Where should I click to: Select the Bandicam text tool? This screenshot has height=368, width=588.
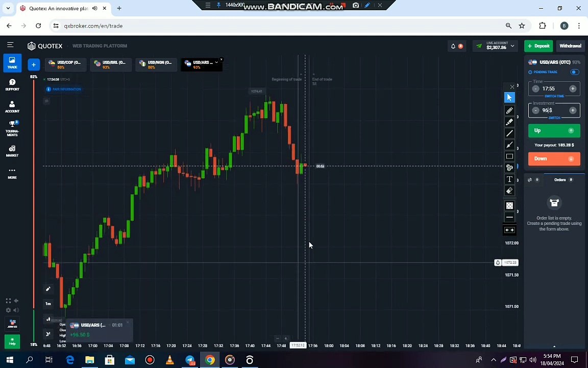(x=509, y=179)
